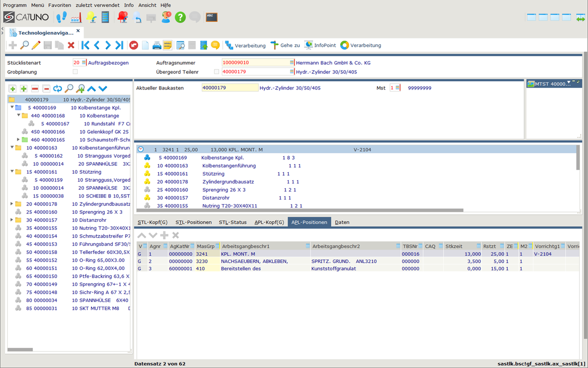Collapse the 40000169 Kolbenstange Kpl. node
This screenshot has width=588, height=368.
(12, 107)
